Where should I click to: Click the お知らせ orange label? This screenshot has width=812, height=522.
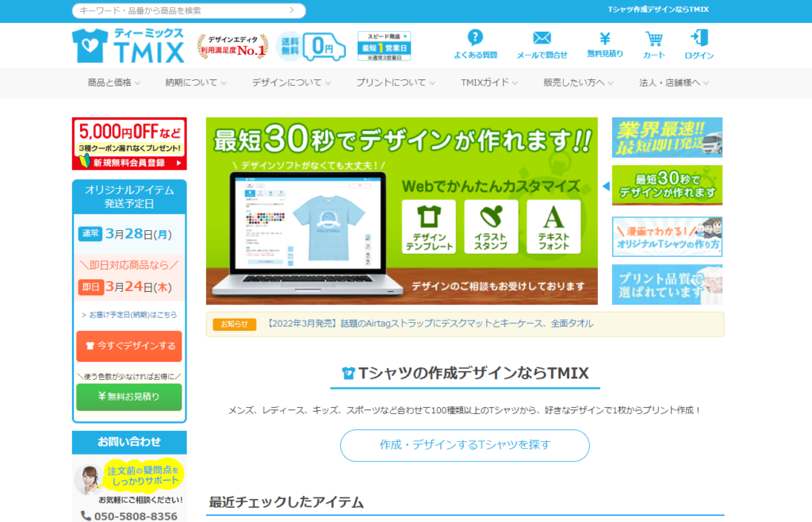[234, 324]
